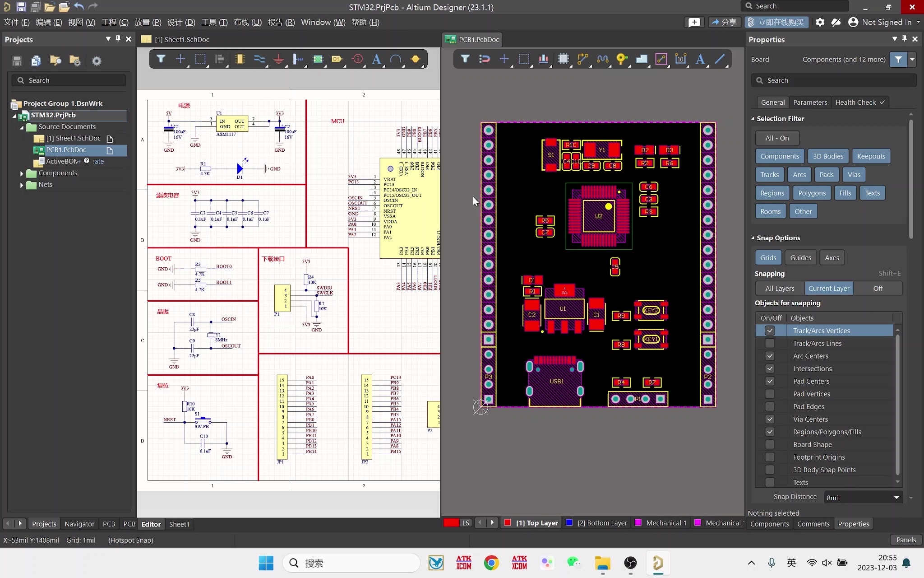Expand the Components folder in Projects panel
The height and width of the screenshot is (578, 924).
21,172
